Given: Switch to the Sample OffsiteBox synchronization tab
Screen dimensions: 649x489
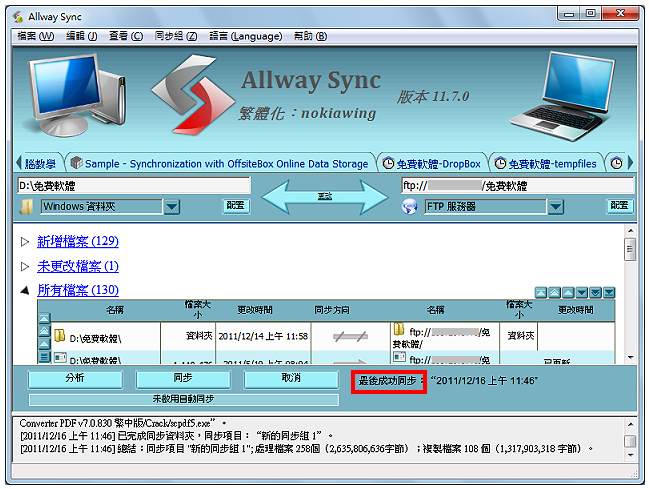Looking at the screenshot, I should pos(221,164).
